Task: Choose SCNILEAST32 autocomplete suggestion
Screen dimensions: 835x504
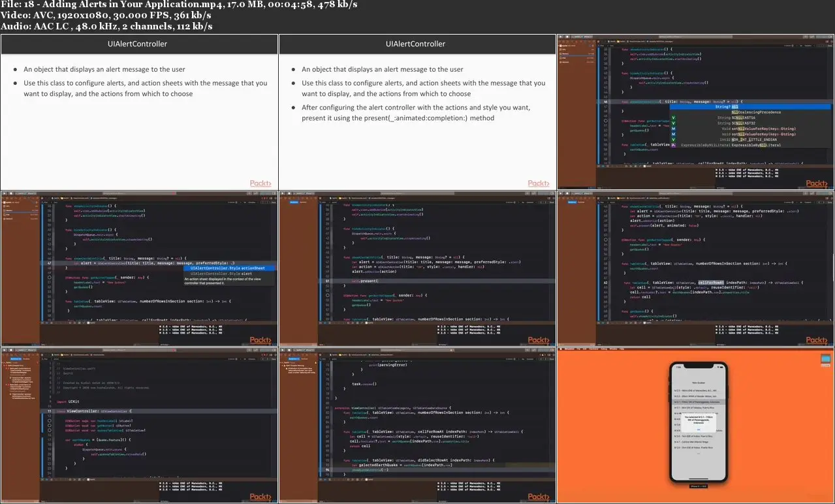Action: coord(751,123)
